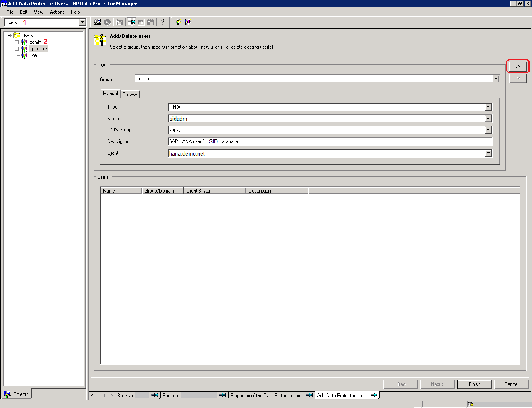Click the Objects pane icon at bottom left
The width and height of the screenshot is (532, 408).
click(x=7, y=394)
